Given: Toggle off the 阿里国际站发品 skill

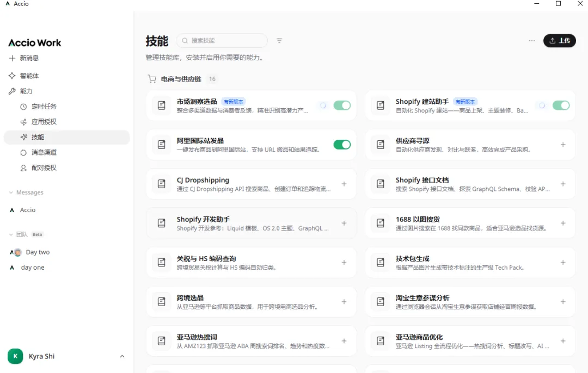Looking at the screenshot, I should point(342,145).
